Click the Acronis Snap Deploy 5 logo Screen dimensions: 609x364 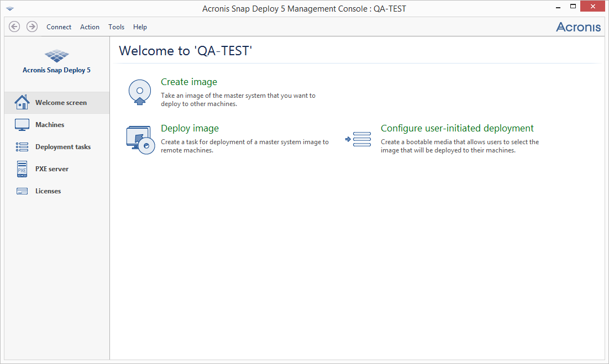[x=57, y=56]
